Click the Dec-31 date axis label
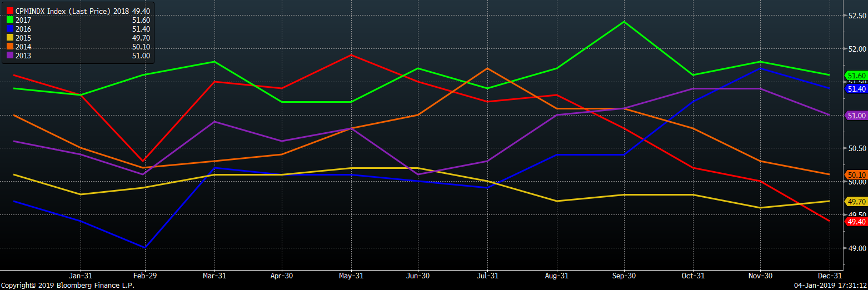Image resolution: width=868 pixels, height=290 pixels. 829,275
